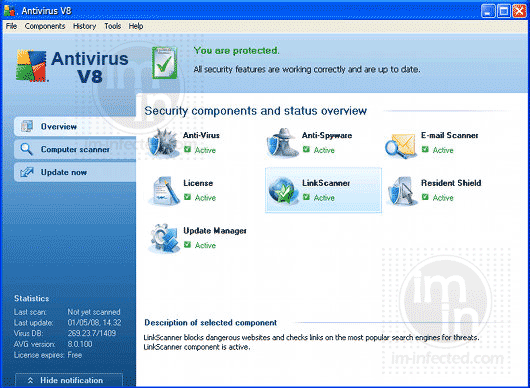Select the Update Manager label

(215, 231)
